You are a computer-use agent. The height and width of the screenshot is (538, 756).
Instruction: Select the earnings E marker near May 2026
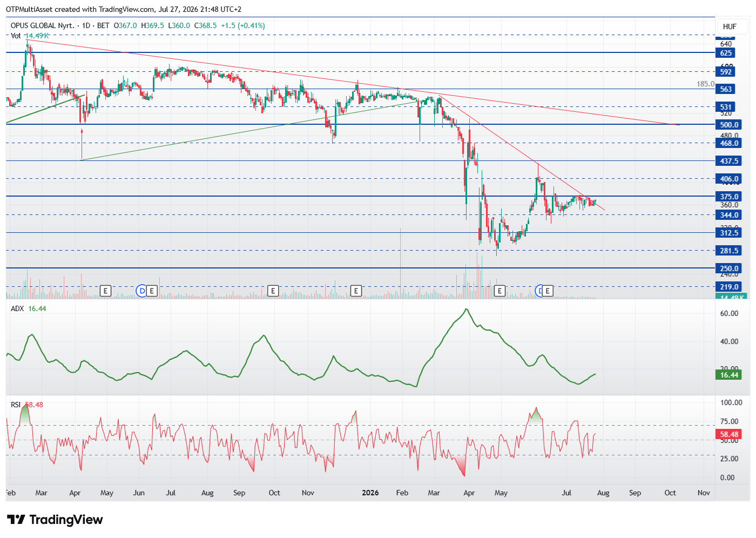pos(500,291)
